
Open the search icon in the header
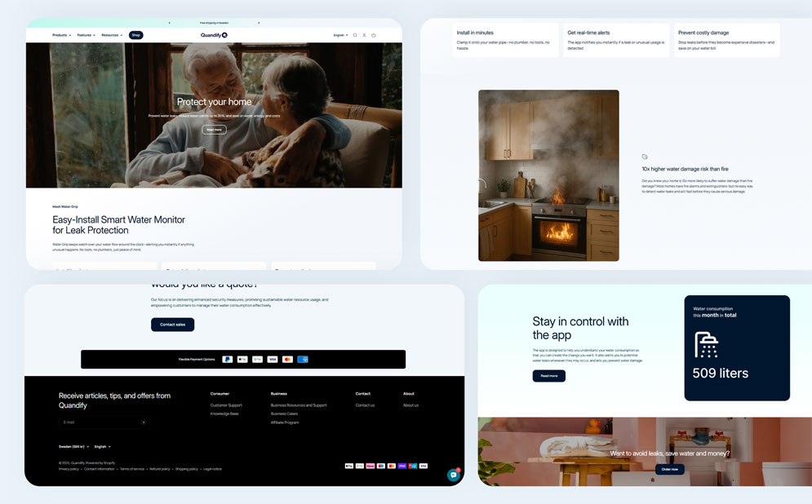355,35
